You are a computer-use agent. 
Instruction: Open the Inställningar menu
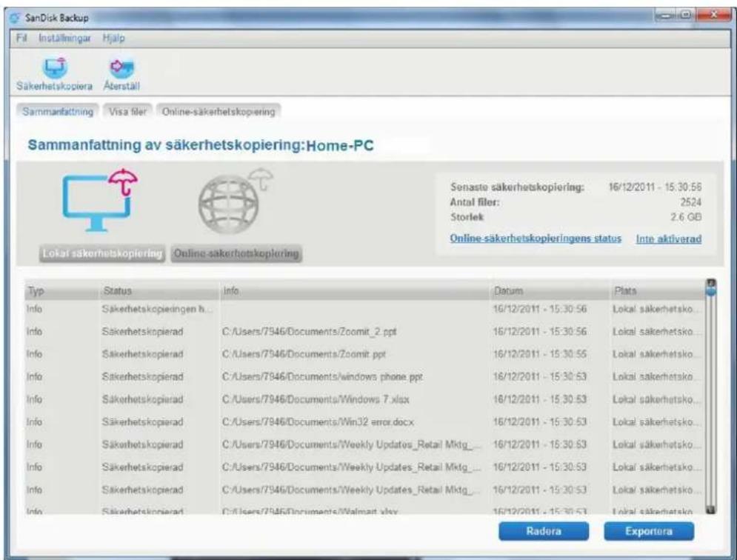[x=65, y=38]
